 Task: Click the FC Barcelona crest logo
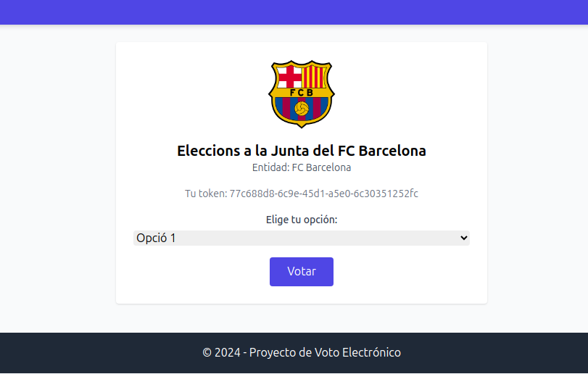click(302, 94)
